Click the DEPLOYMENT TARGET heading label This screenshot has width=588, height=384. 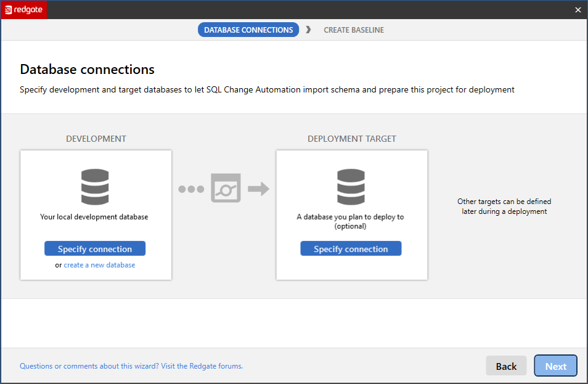coord(352,139)
